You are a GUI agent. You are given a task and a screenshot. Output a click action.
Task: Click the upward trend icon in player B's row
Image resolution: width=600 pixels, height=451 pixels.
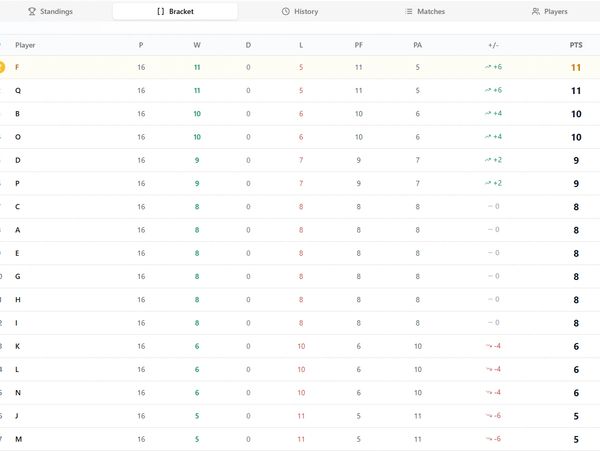click(x=488, y=114)
